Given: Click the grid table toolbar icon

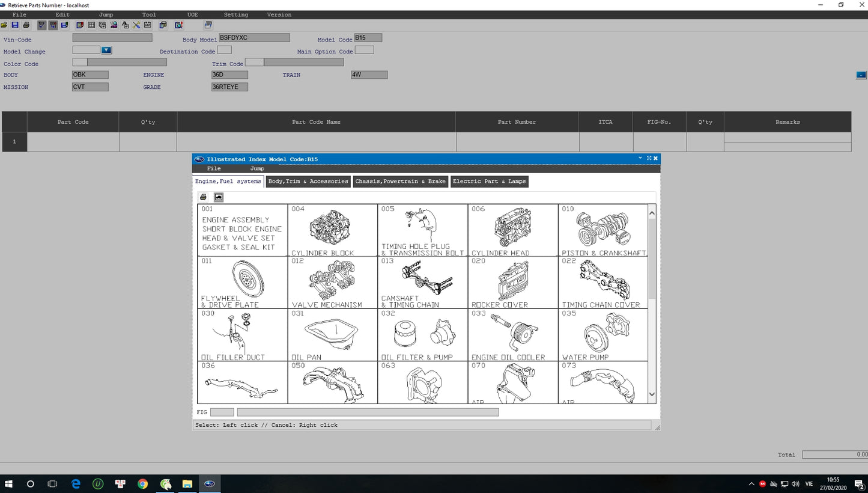Looking at the screenshot, I should coord(91,25).
